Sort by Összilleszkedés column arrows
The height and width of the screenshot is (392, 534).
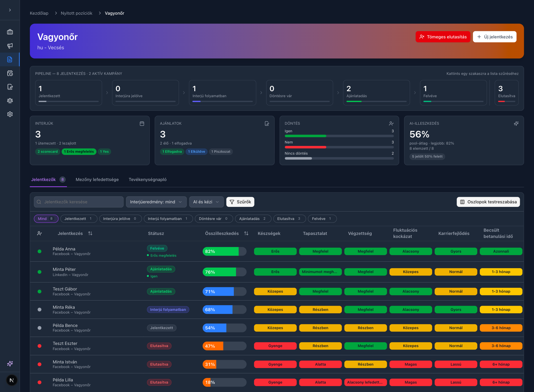[x=246, y=233]
